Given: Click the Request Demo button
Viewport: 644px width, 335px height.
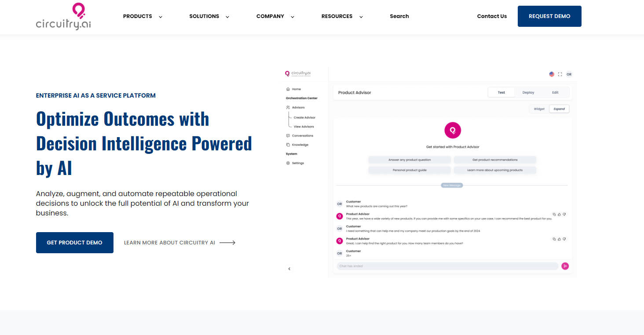Looking at the screenshot, I should click(549, 16).
